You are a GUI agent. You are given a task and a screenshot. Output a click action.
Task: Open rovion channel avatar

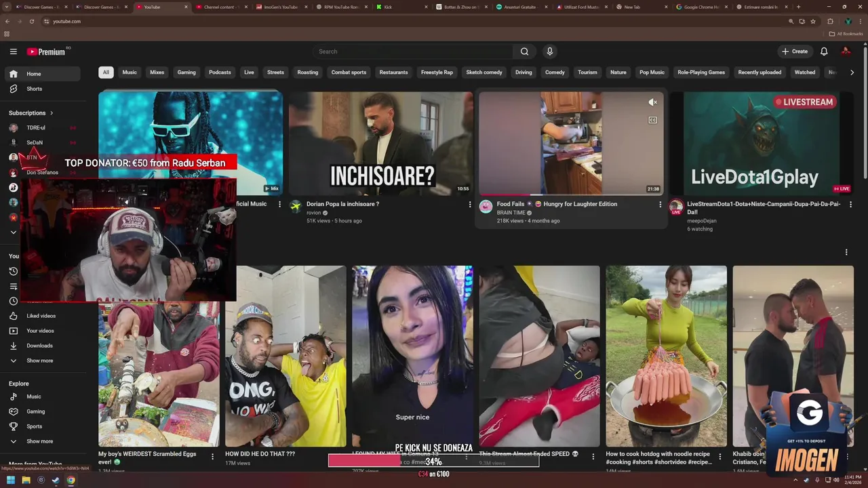[x=296, y=207]
